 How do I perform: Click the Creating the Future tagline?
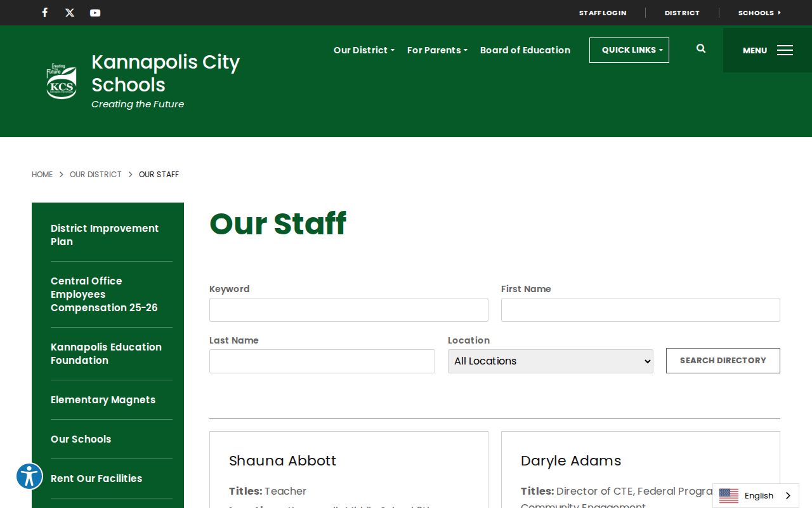click(138, 104)
